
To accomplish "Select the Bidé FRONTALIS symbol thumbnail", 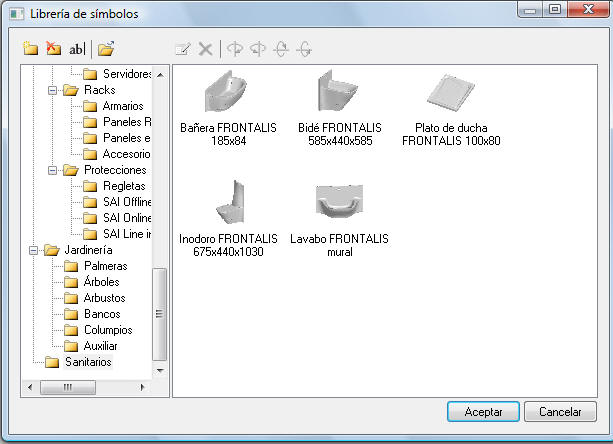I will (x=338, y=91).
